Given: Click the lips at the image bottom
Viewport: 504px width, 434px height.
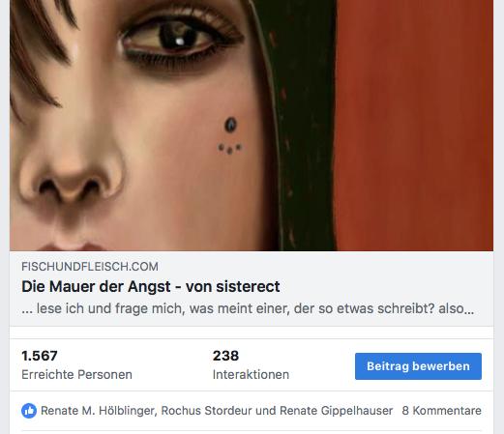Looking at the screenshot, I should (x=73, y=246).
